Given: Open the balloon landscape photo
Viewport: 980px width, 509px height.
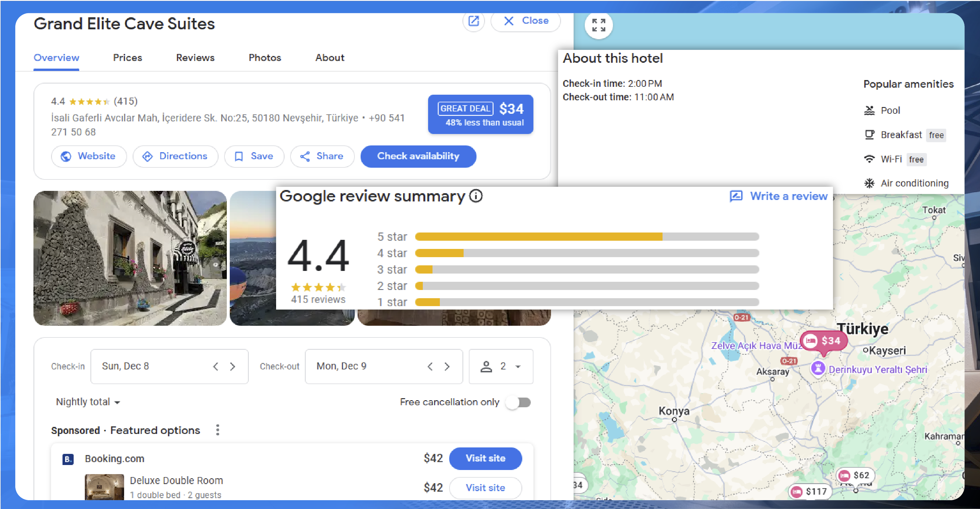Looking at the screenshot, I should click(x=253, y=258).
